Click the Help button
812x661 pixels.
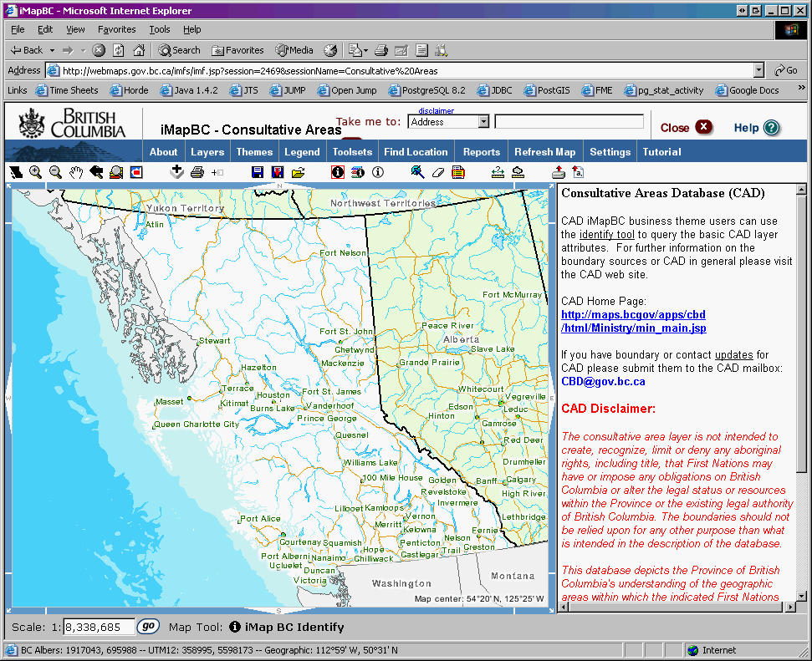pyautogui.click(x=757, y=127)
